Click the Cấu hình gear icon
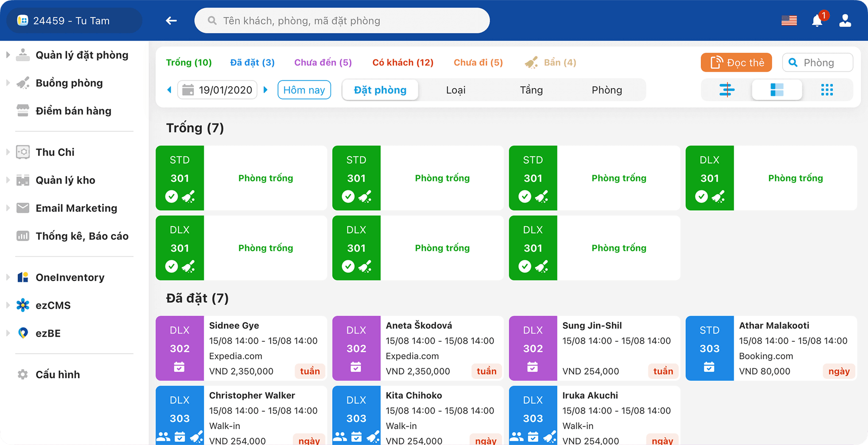868x445 pixels. (23, 374)
